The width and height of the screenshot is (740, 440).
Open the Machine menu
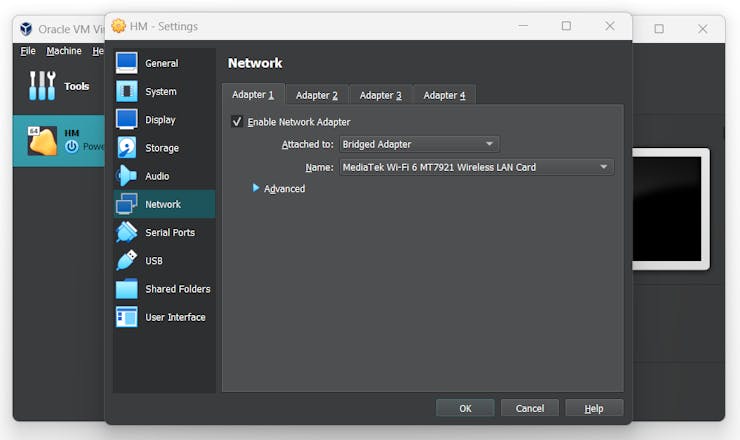[64, 51]
